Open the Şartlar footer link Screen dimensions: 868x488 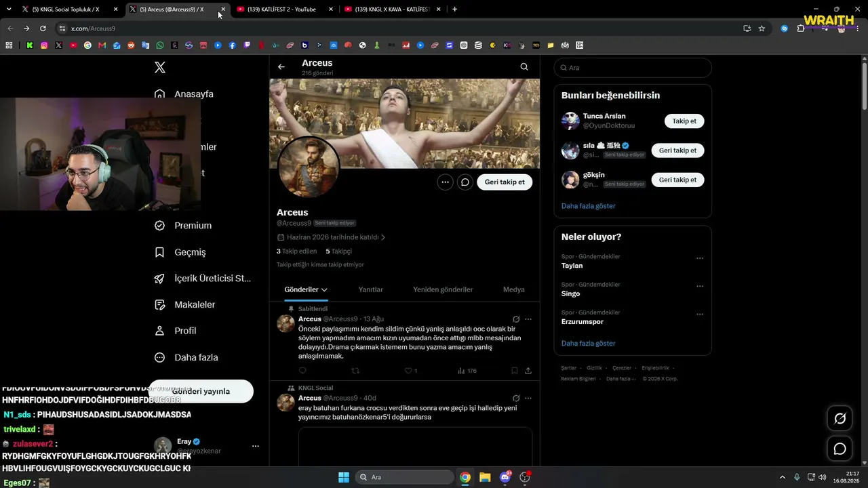[568, 368]
